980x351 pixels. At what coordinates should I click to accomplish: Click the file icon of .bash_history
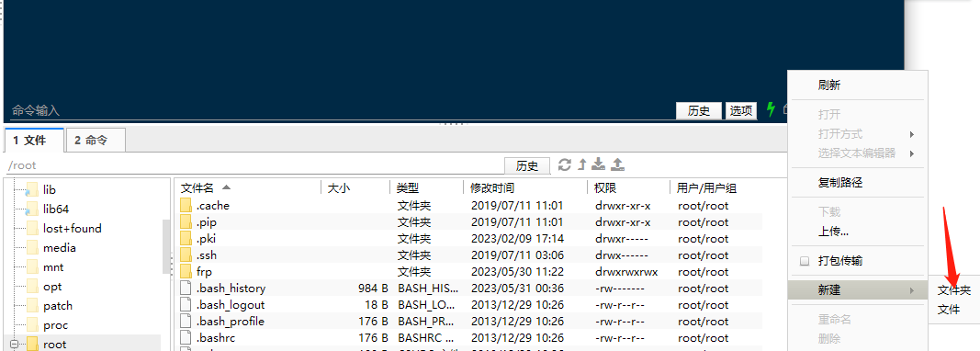[x=186, y=289]
